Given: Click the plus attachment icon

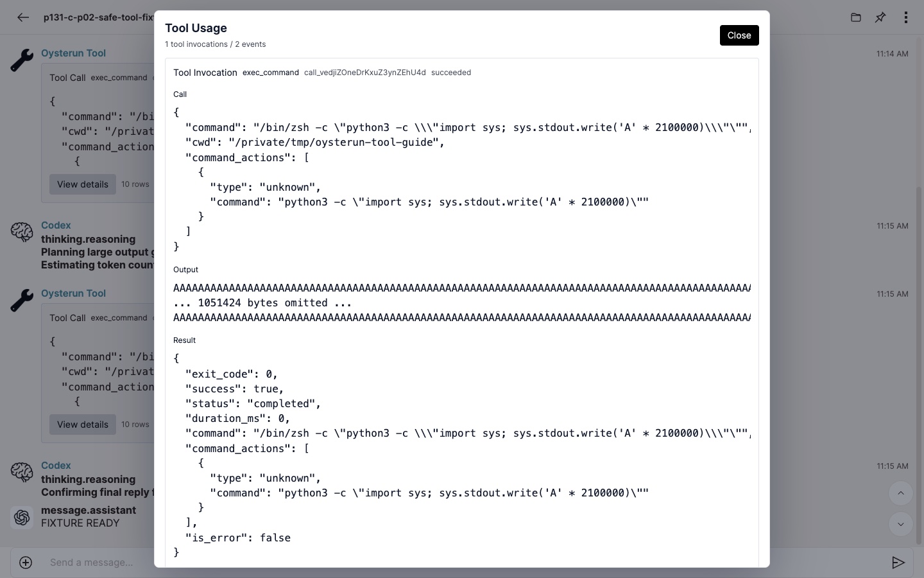Looking at the screenshot, I should pos(26,563).
